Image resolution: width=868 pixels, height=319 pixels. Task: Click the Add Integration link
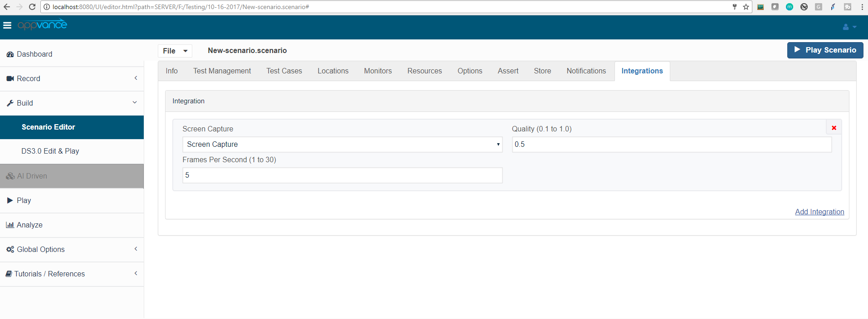(819, 212)
